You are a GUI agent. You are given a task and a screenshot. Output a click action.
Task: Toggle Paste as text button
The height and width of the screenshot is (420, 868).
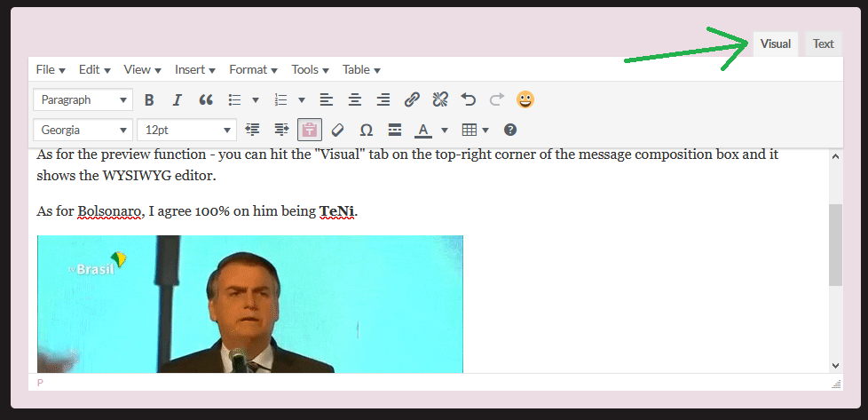coord(310,131)
